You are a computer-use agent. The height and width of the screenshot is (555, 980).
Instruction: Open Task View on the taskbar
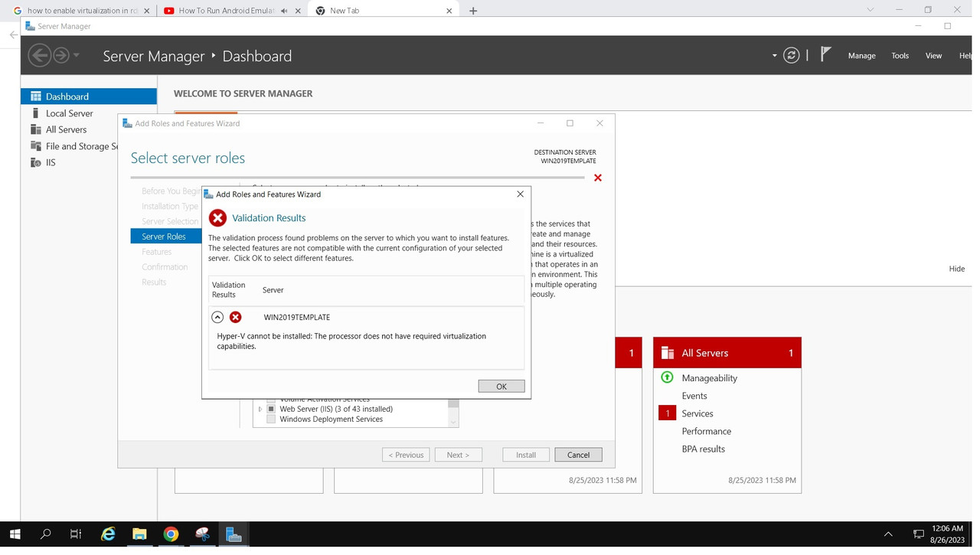(x=76, y=534)
